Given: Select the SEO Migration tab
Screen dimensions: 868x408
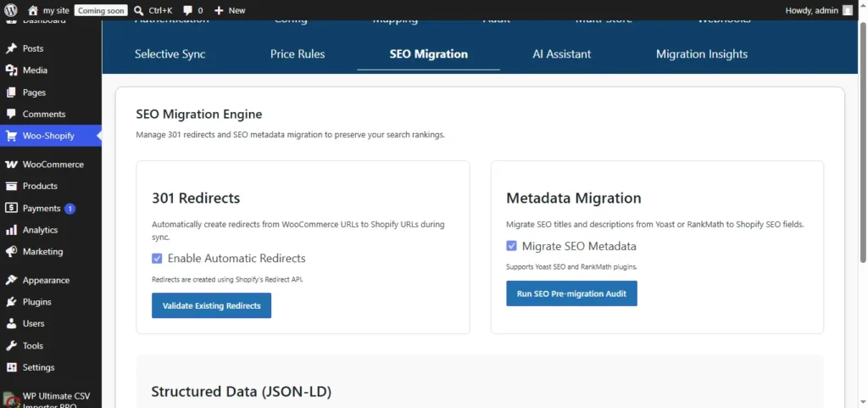Looking at the screenshot, I should coord(428,54).
